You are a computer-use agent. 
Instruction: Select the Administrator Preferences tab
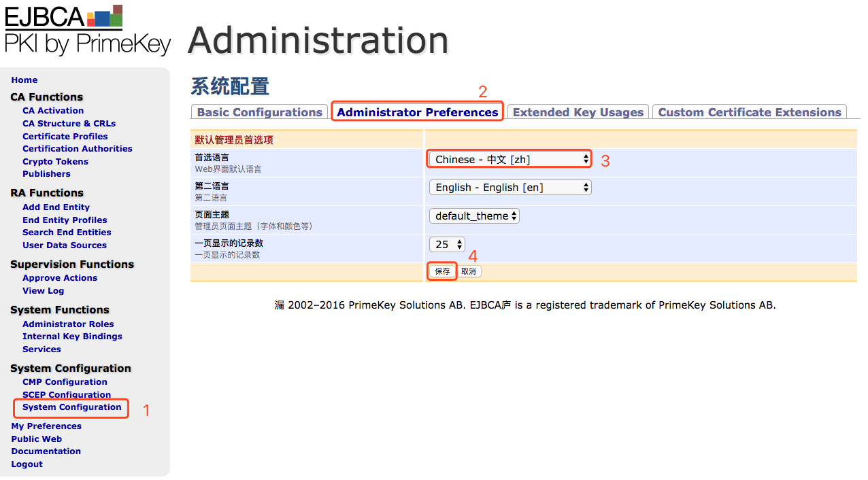(x=418, y=112)
